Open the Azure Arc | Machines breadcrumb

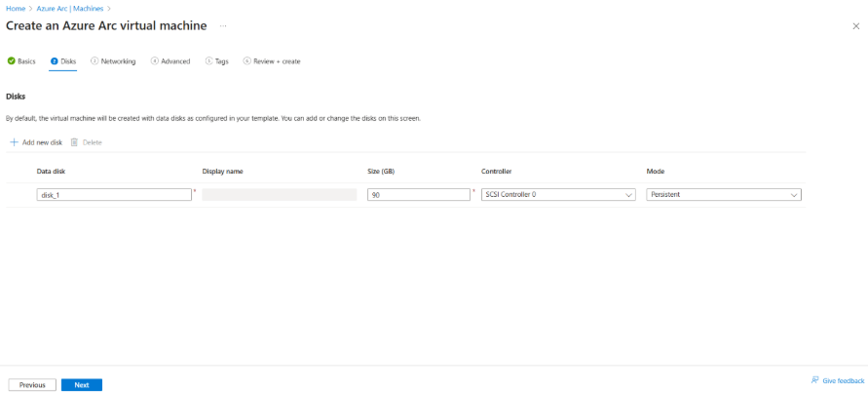[x=70, y=9]
